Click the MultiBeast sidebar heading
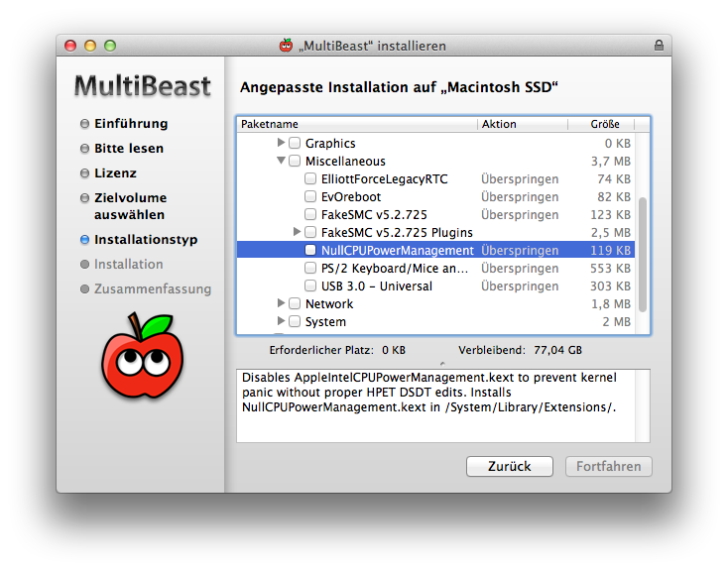728x571 pixels. coord(143,86)
